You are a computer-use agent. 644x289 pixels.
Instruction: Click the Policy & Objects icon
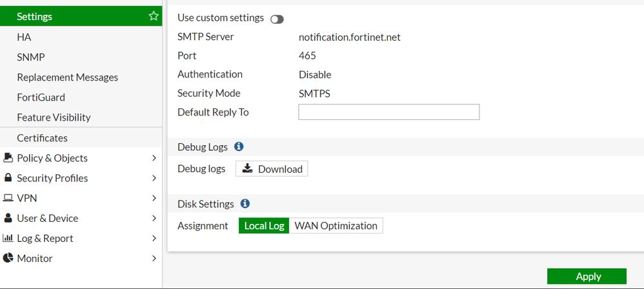(8, 158)
